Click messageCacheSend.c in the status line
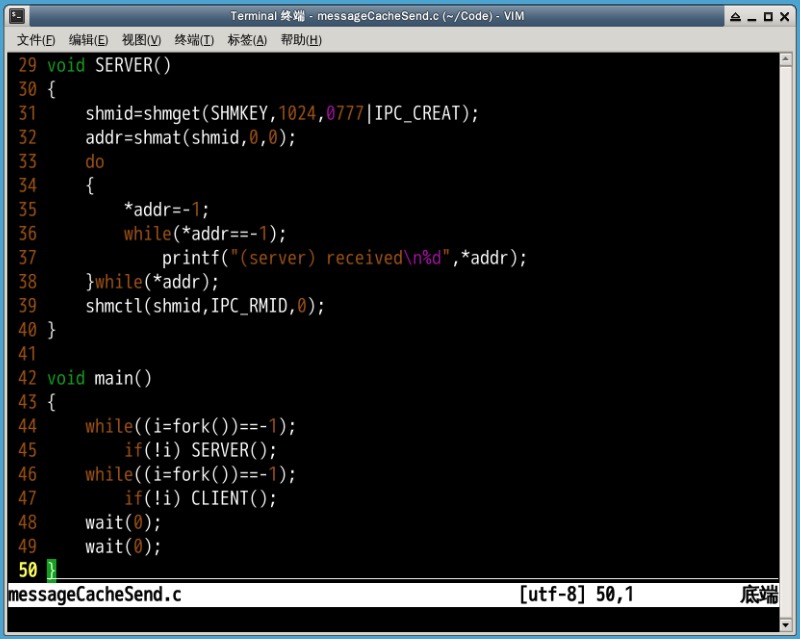Image resolution: width=800 pixels, height=639 pixels. pos(95,595)
